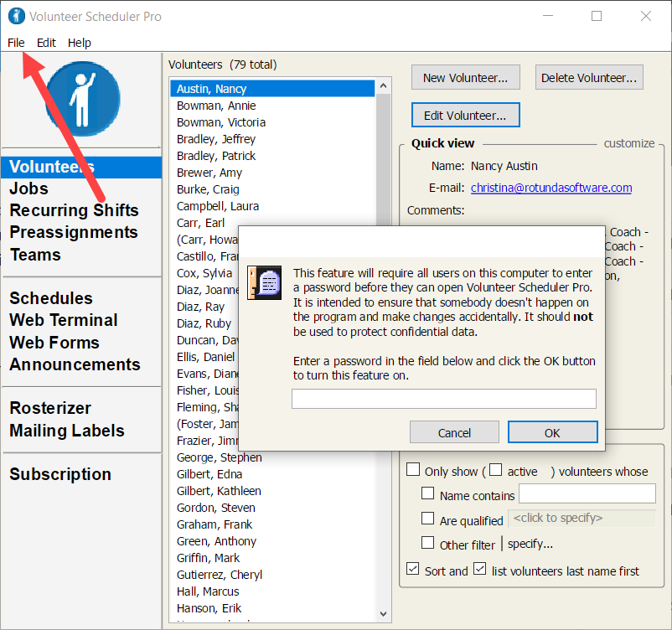
Task: Open the Web Terminal section
Action: pyautogui.click(x=64, y=320)
